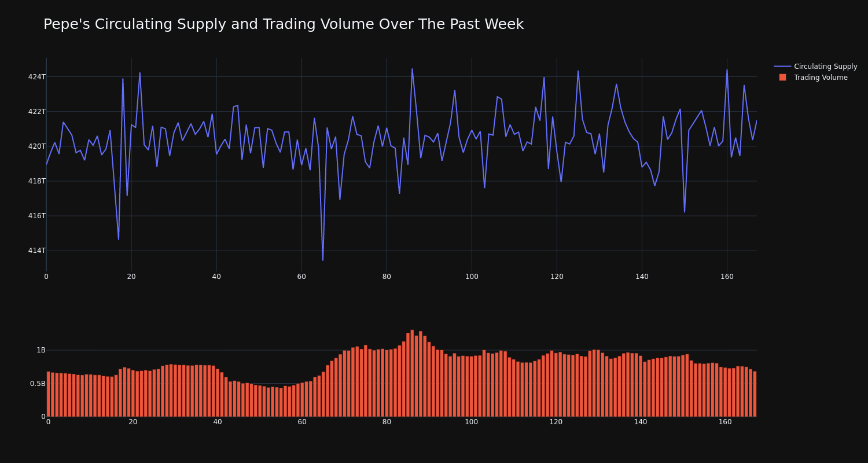
Task: Click x-axis label 80 of supply chart
Action: (x=387, y=277)
